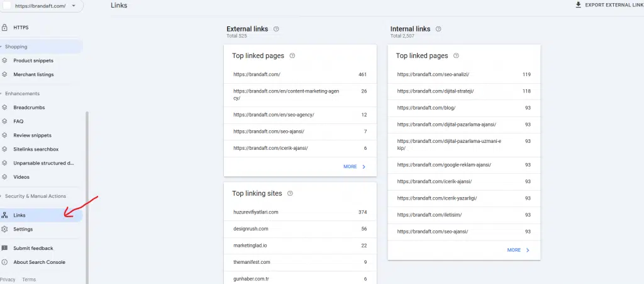Click the Merchant listings layers icon
Screen dimensions: 644x284
click(4, 74)
